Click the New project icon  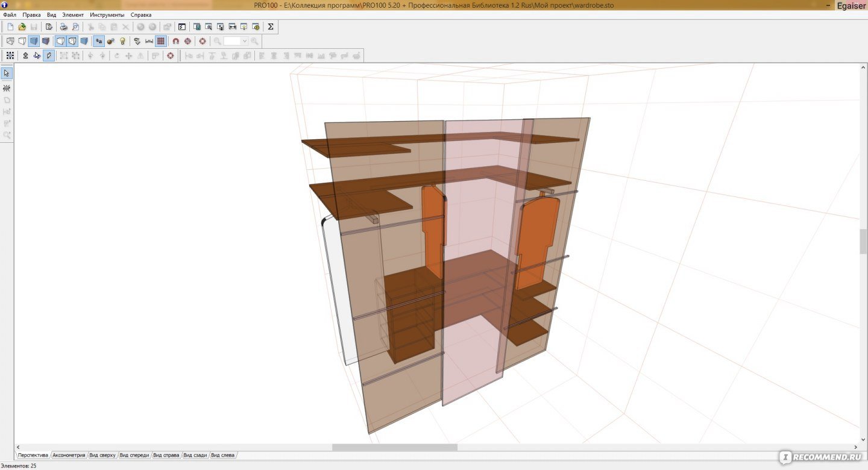pyautogui.click(x=10, y=27)
